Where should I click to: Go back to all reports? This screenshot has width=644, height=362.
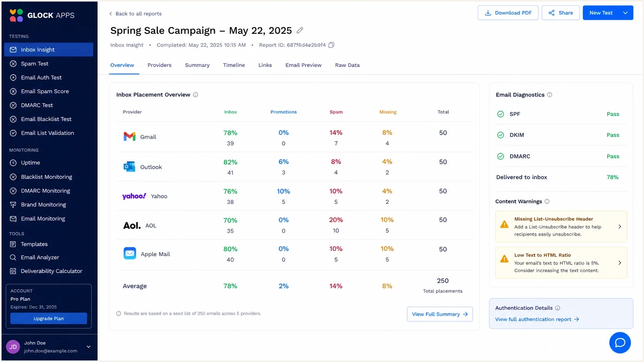[135, 13]
